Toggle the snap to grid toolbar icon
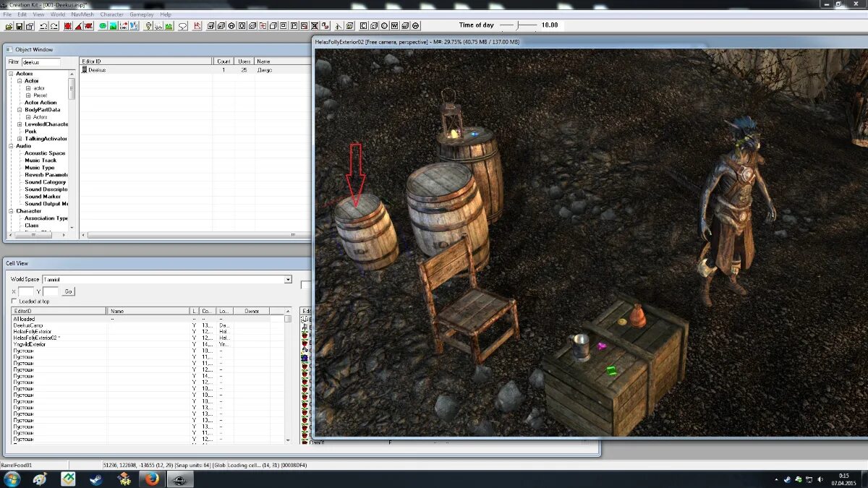 (x=68, y=26)
